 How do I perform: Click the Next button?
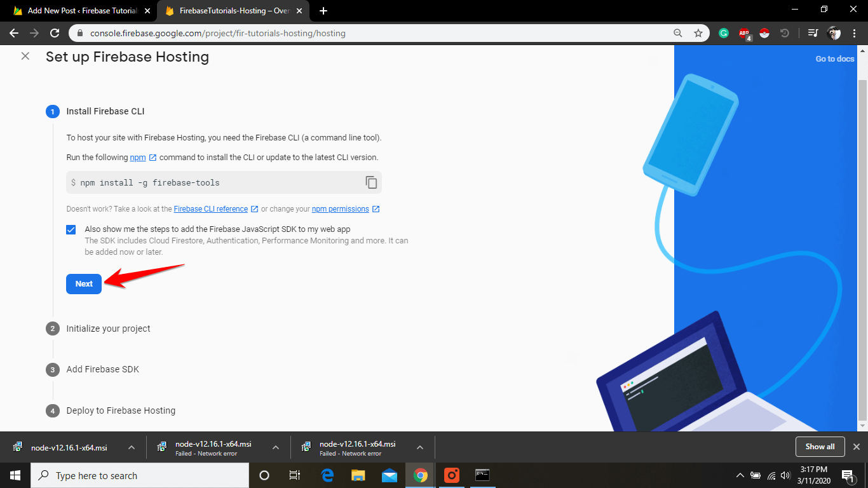click(84, 284)
